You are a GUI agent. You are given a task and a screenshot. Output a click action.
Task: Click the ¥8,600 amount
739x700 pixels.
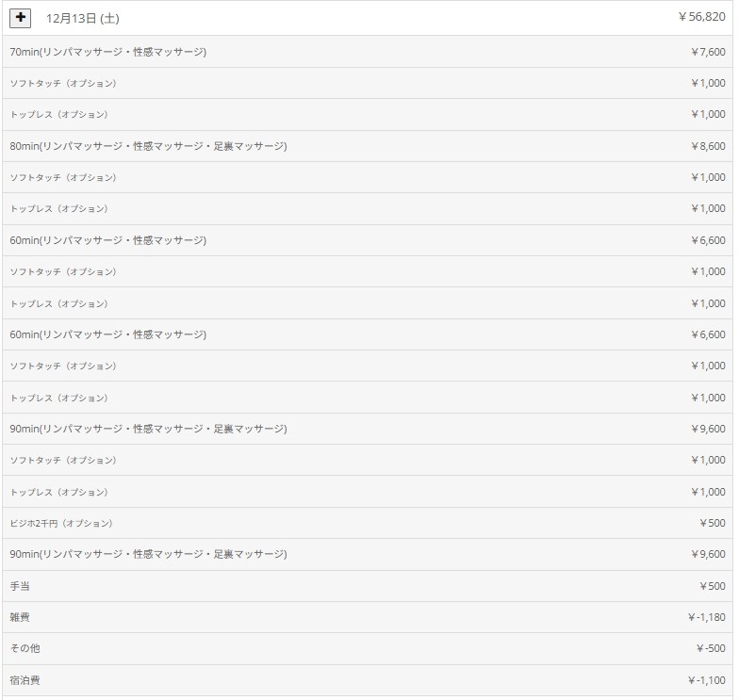(x=708, y=146)
